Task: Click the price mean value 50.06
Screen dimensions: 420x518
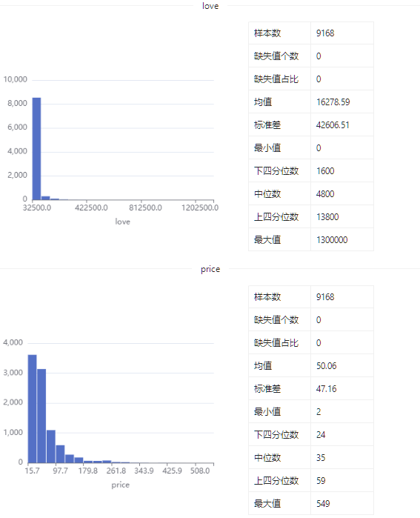Action: [x=326, y=365]
